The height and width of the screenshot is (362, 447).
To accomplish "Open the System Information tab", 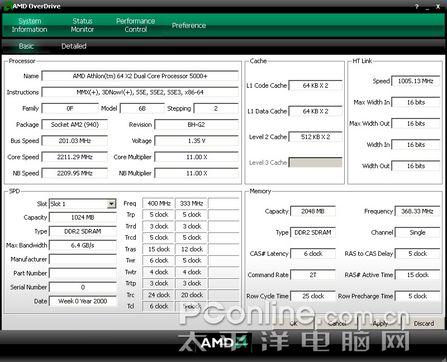I will pos(29,25).
